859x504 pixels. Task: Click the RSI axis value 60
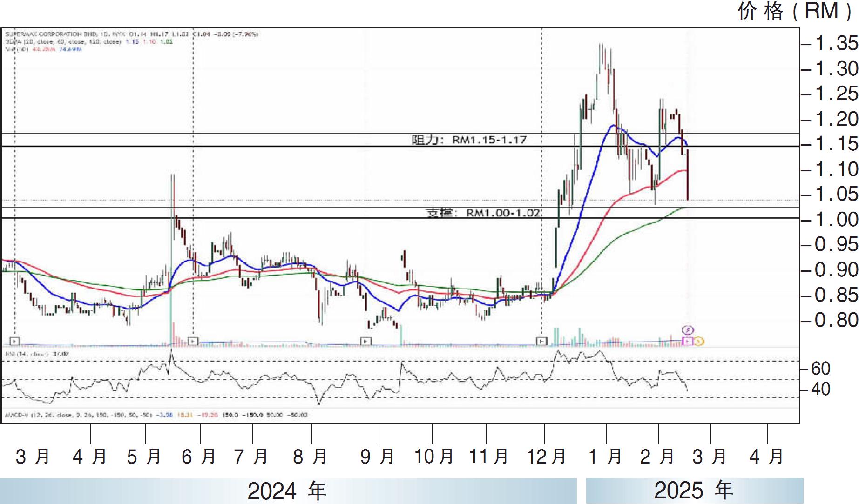(x=820, y=369)
